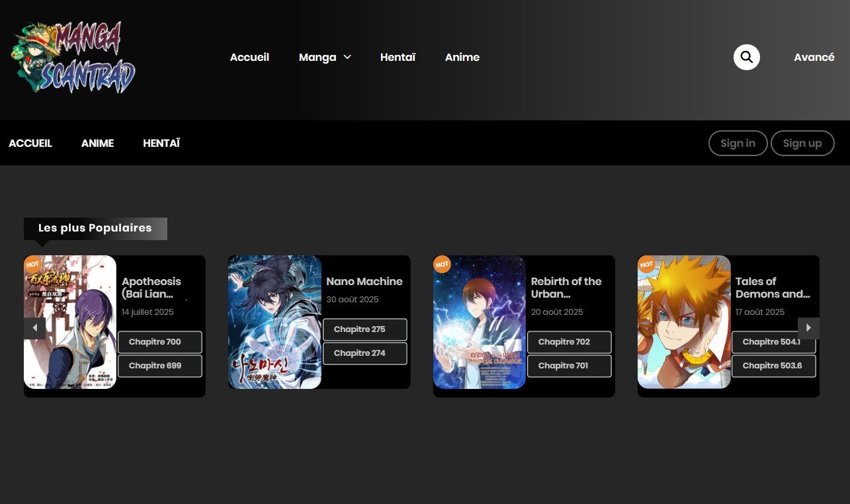Click the Les plus Populaires heading
Viewport: 850px width, 504px height.
click(x=95, y=228)
